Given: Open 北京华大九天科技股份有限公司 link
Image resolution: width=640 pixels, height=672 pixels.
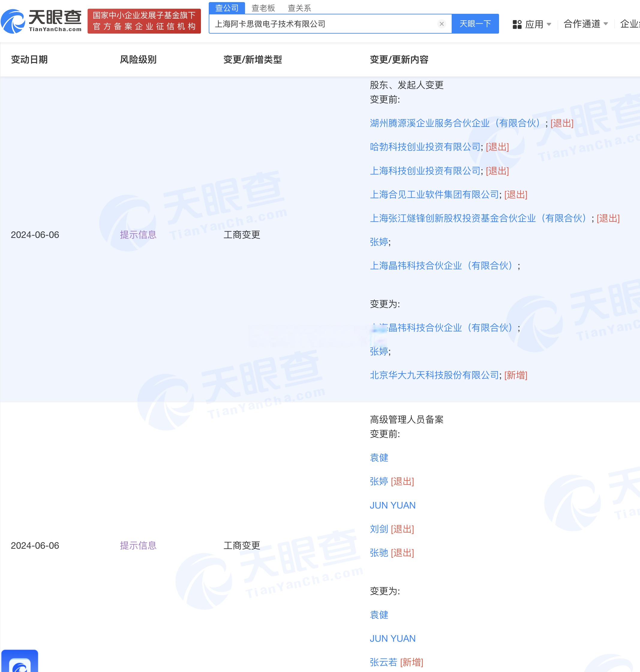Looking at the screenshot, I should click(434, 375).
